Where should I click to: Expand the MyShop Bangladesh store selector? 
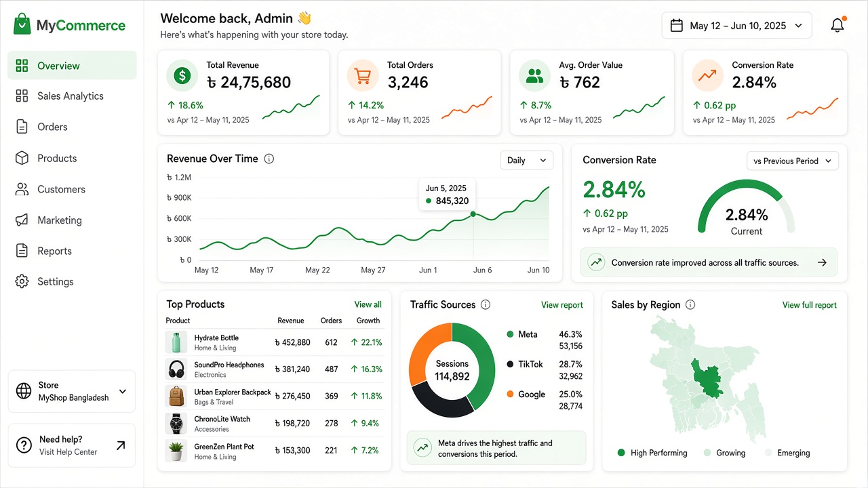click(x=72, y=391)
